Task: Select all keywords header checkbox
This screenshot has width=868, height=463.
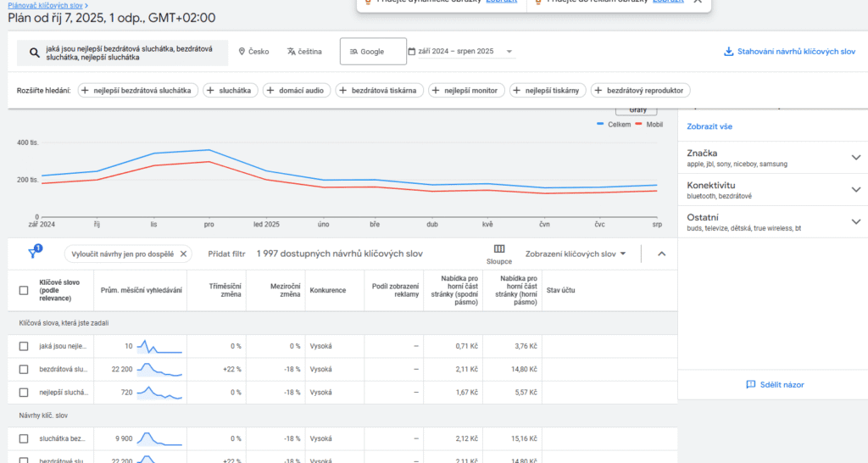Action: [x=24, y=290]
